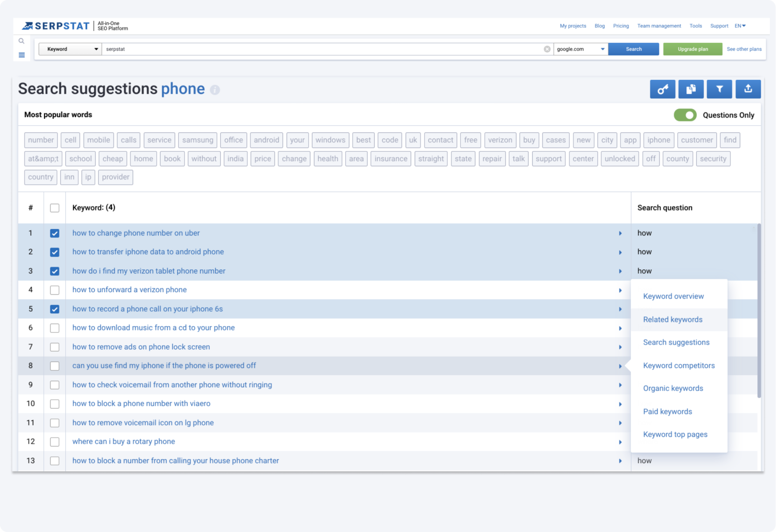Check row 4 unforward verizon phone checkbox

click(55, 290)
